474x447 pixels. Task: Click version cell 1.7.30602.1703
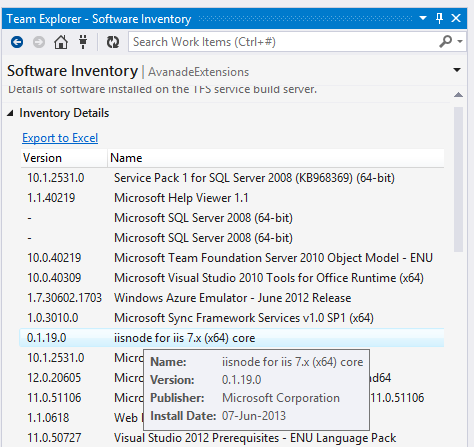coord(64,298)
